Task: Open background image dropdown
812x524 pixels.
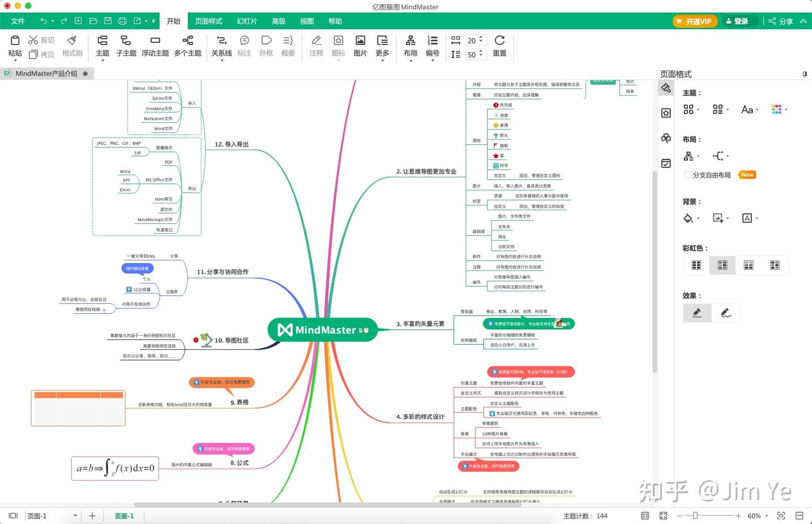Action: (721, 218)
